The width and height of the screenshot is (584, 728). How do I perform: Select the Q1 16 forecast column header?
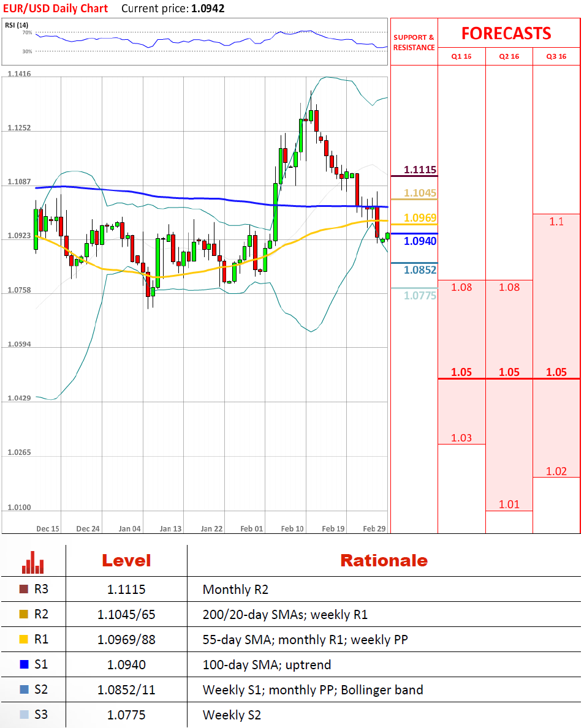click(461, 56)
